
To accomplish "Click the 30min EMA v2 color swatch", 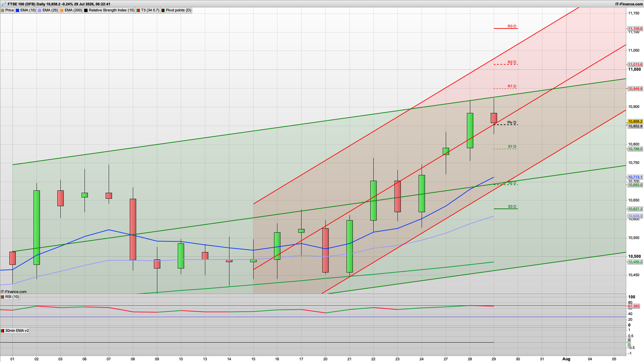I will [2, 331].
